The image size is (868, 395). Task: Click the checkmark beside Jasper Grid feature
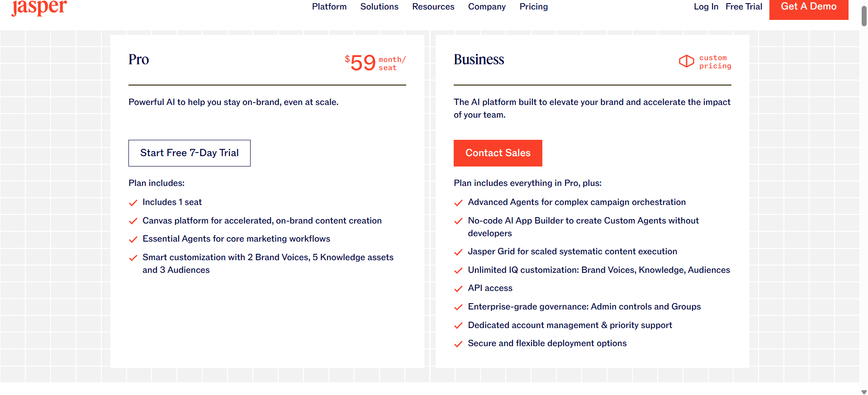click(458, 252)
